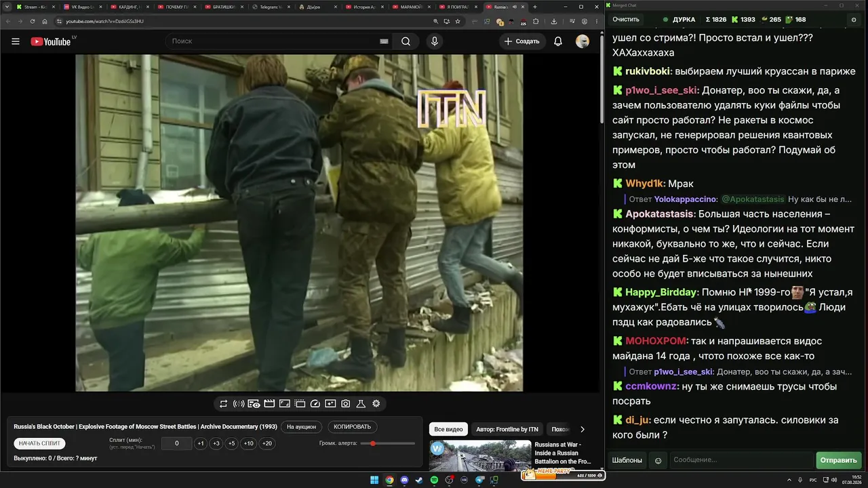
Task: Switch to the БРАТИШКИН tab
Action: (224, 7)
